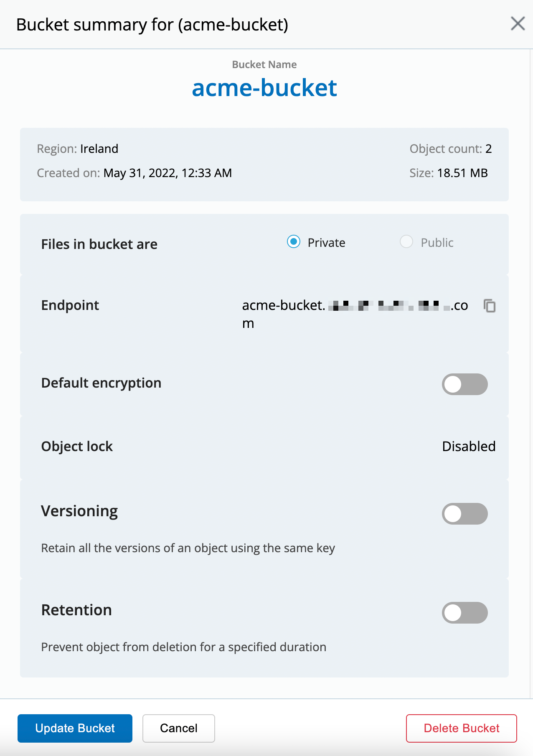Enable the Default encryption toggle
The image size is (533, 756).
pos(464,384)
